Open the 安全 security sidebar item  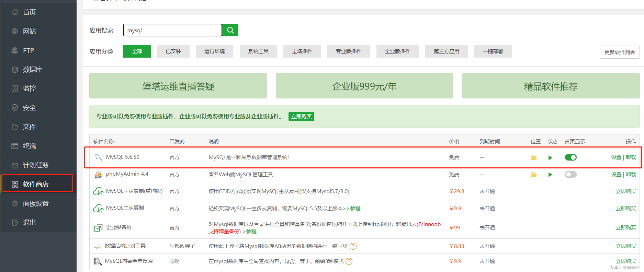coord(38,108)
